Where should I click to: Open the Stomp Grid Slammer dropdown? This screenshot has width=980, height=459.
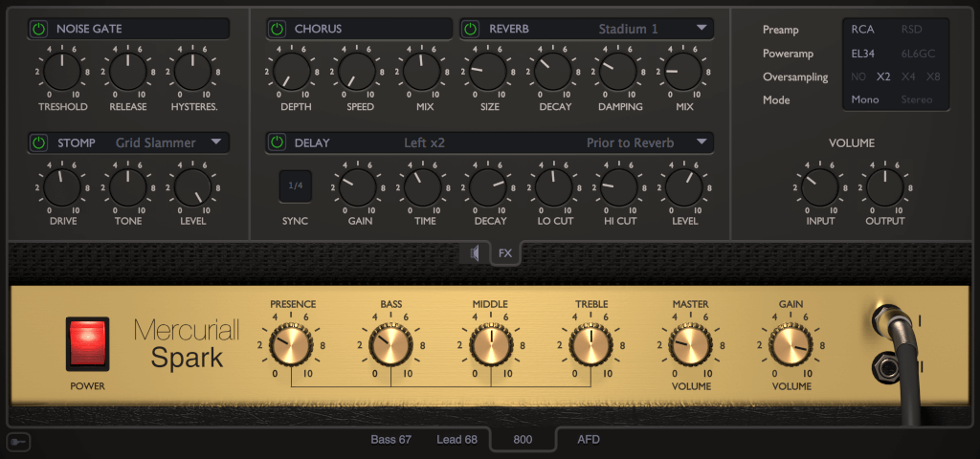click(x=215, y=143)
